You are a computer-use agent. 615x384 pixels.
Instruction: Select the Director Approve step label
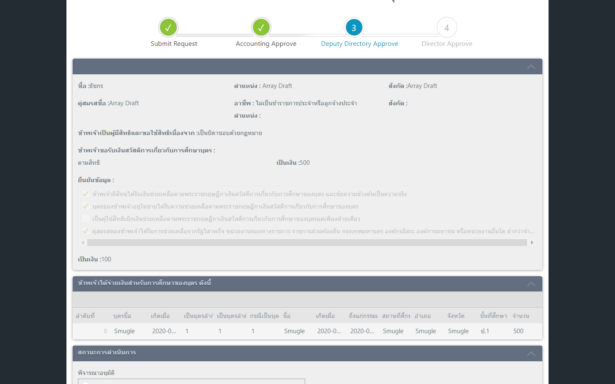click(447, 44)
